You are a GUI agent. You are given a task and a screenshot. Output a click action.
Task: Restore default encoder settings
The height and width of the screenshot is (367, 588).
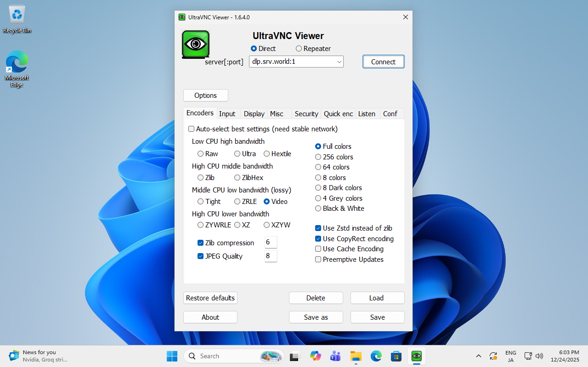coord(210,298)
